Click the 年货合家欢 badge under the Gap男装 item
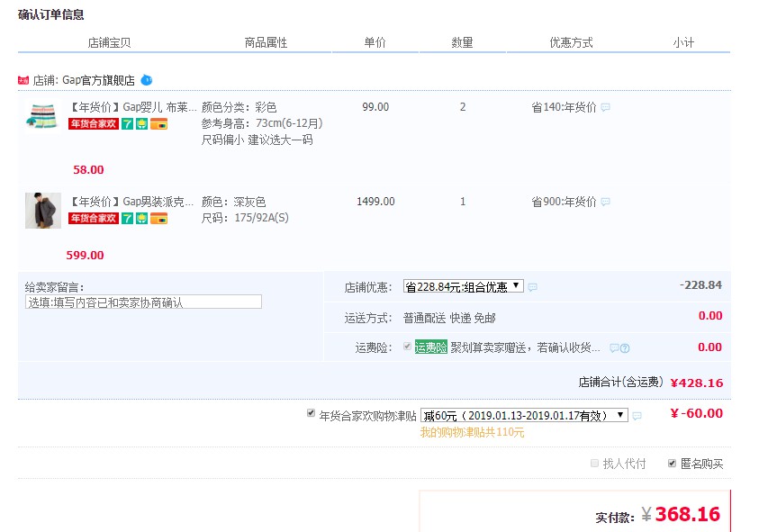768x532 pixels. (x=94, y=219)
